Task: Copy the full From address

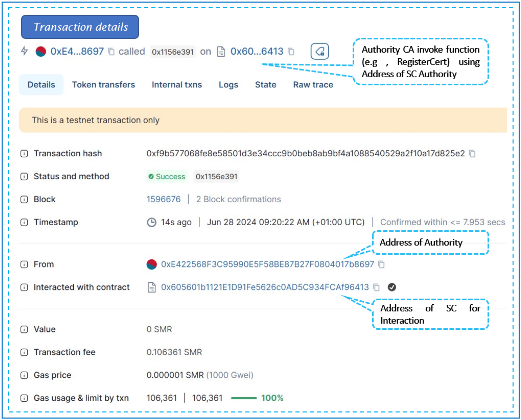Action: click(382, 264)
